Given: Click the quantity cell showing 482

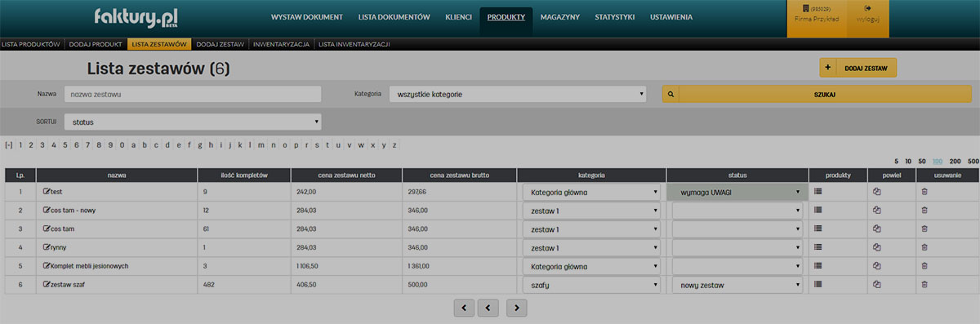Looking at the screenshot, I should click(x=244, y=285).
